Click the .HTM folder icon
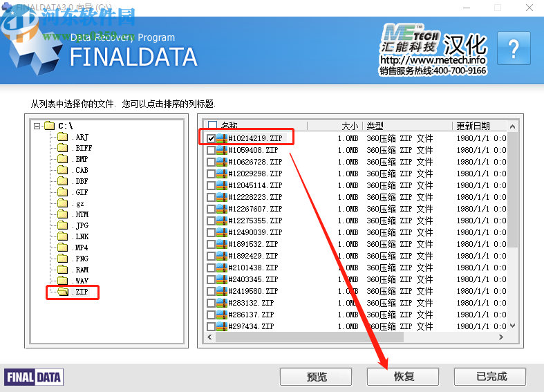This screenshot has width=544, height=392. (x=63, y=214)
